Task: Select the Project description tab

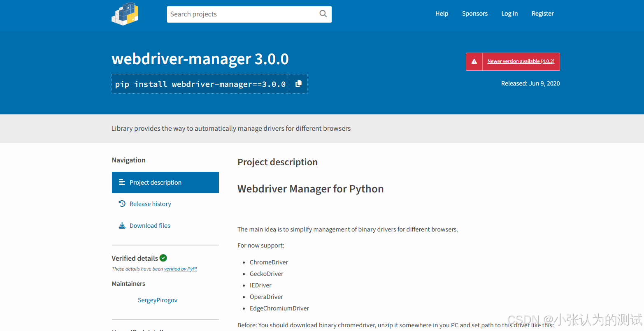Action: tap(165, 183)
